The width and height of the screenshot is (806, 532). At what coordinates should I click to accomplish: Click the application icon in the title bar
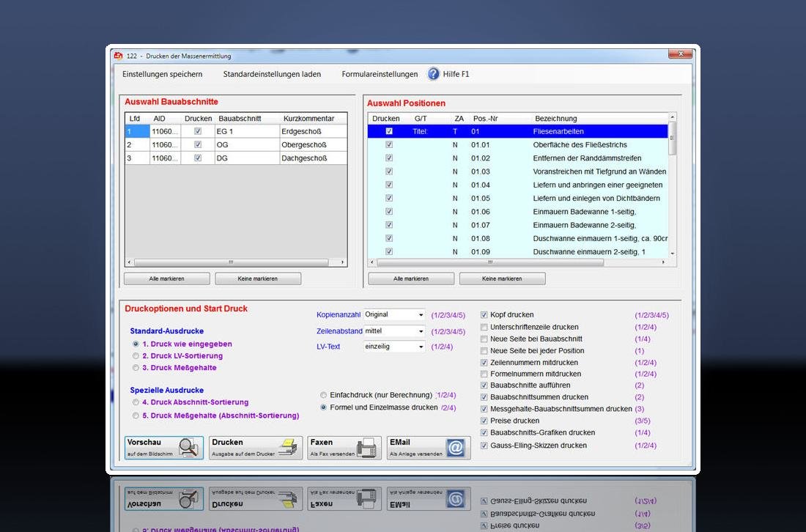[118, 56]
